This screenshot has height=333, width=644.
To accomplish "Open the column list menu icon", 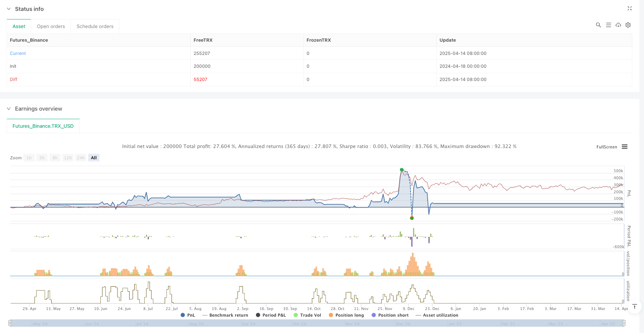I will 608,25.
